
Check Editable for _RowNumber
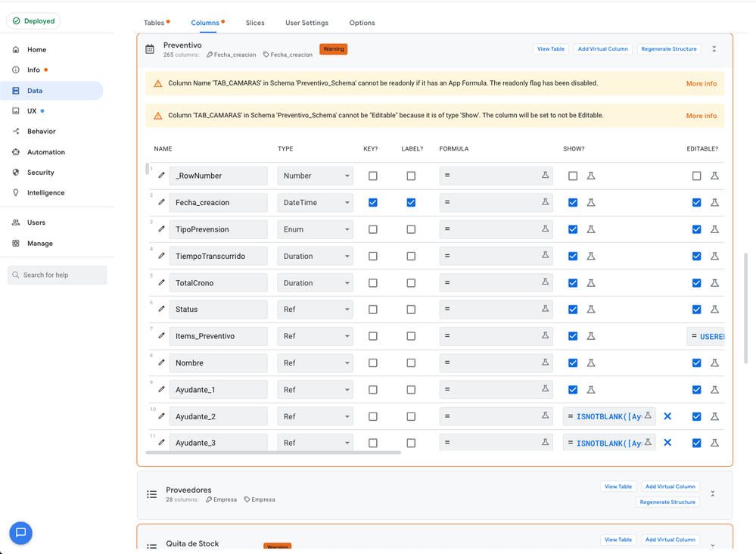point(697,176)
